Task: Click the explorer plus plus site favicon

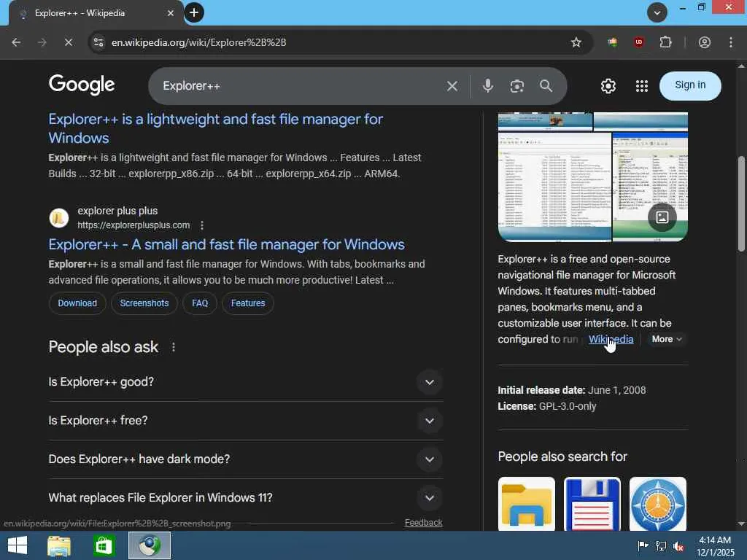Action: (x=59, y=218)
